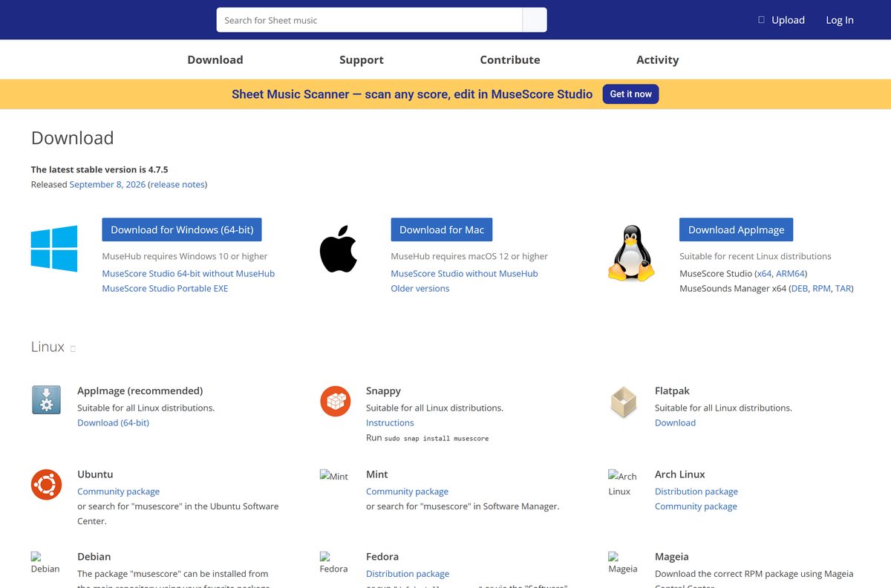Click the Sheet Music Scanner banner text
The height and width of the screenshot is (588, 891).
point(412,94)
